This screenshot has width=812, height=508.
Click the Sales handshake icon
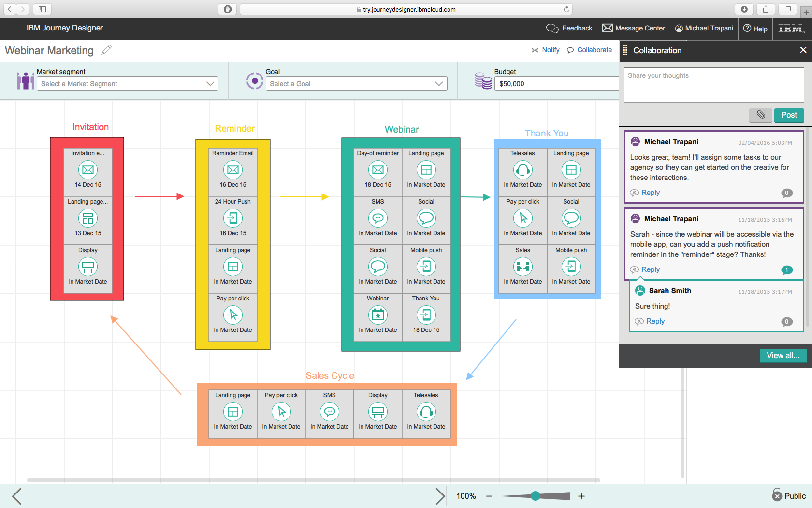[522, 267]
